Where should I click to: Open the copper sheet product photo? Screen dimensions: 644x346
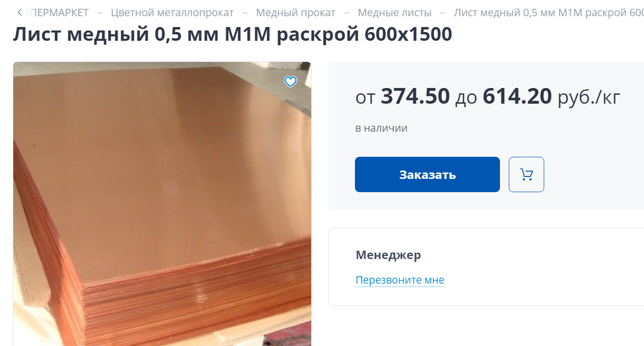point(162,204)
